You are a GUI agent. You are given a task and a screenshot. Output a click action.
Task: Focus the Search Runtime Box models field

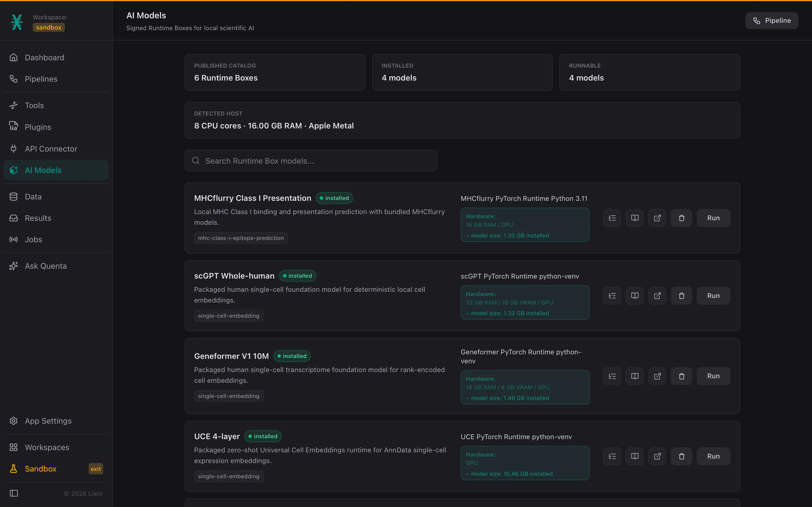(x=311, y=161)
